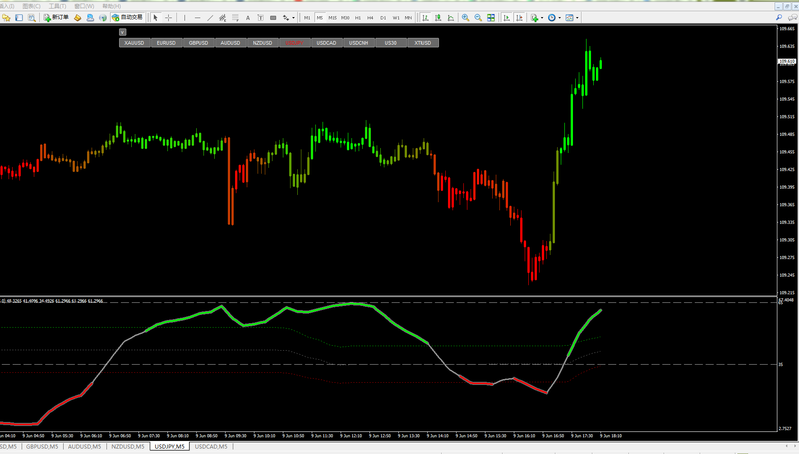Switch chart symbol to NZDUSD
799x454 pixels.
(x=262, y=43)
